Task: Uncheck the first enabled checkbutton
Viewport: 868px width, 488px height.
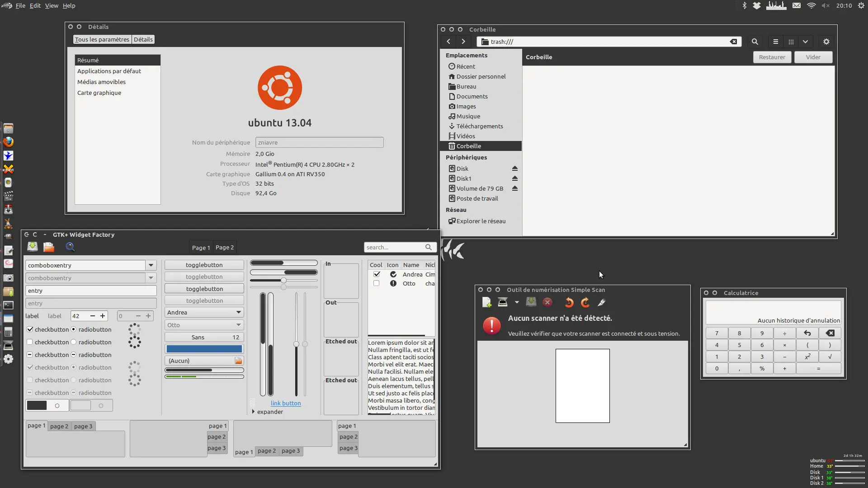Action: point(30,329)
